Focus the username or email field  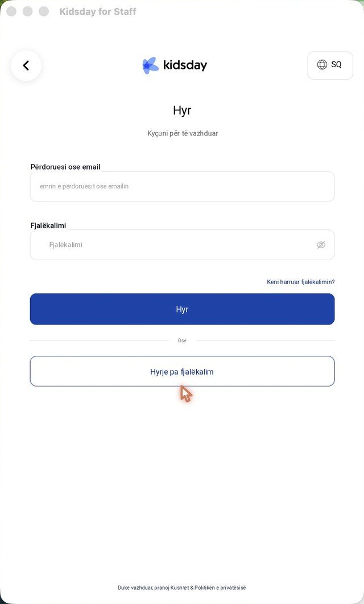[182, 187]
